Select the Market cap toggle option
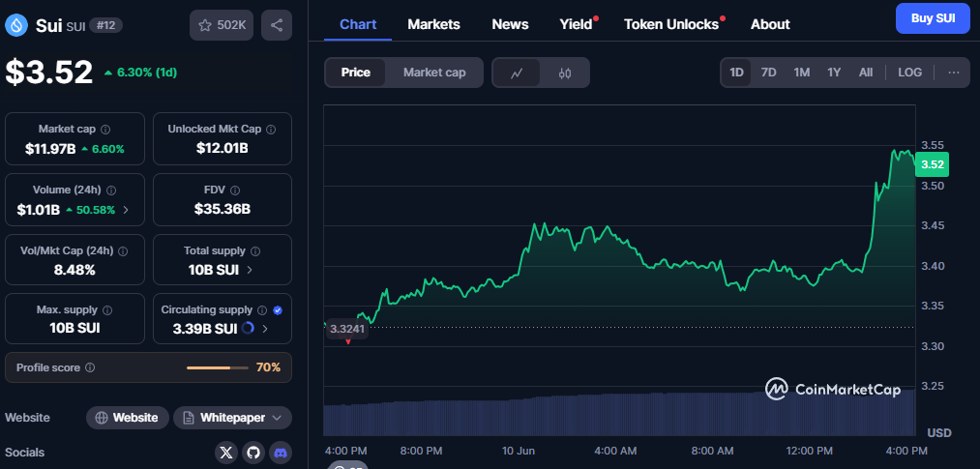The height and width of the screenshot is (469, 980). tap(434, 73)
